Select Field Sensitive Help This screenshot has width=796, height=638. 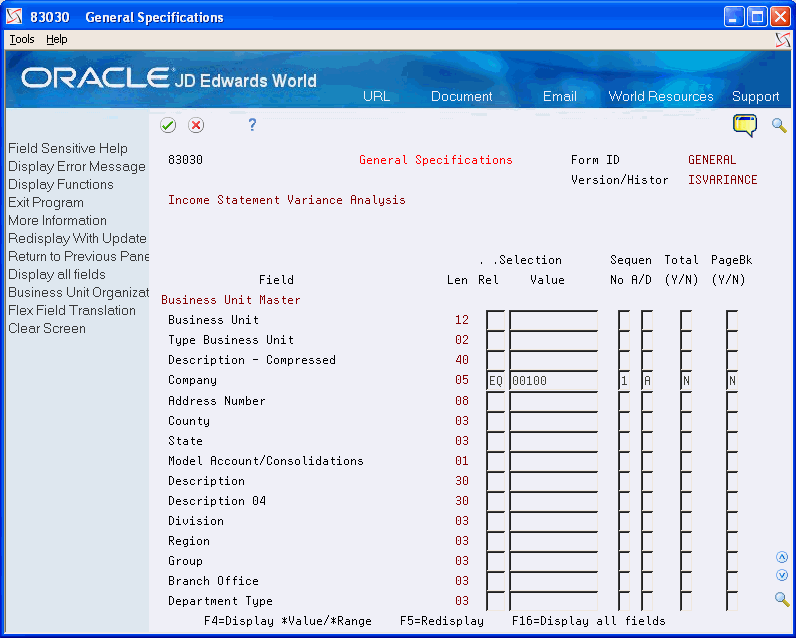click(68, 148)
